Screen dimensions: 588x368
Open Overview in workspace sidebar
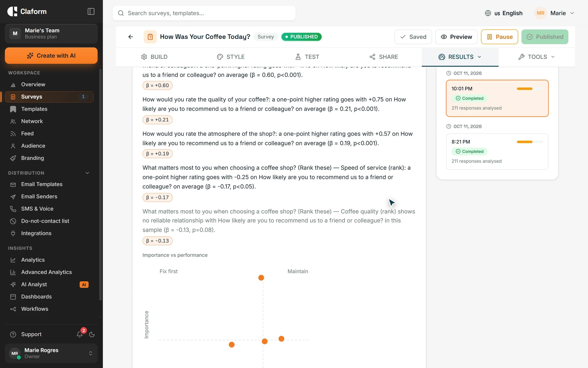pyautogui.click(x=49, y=84)
